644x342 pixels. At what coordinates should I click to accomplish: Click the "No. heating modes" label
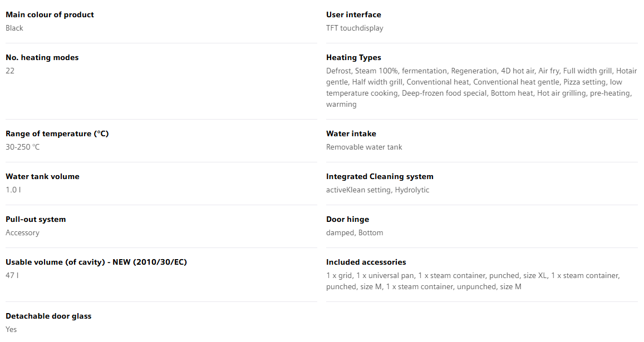tap(42, 58)
